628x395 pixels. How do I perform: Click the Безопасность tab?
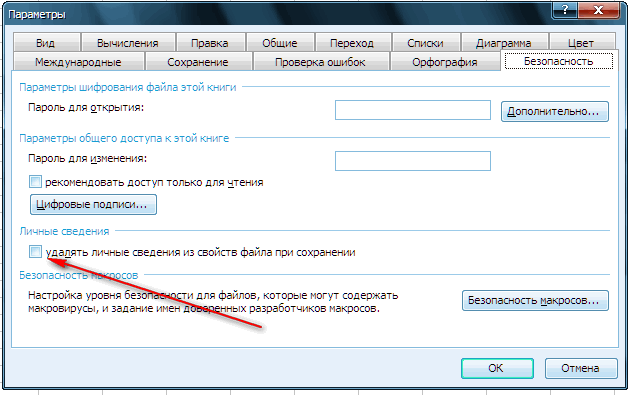tap(559, 61)
